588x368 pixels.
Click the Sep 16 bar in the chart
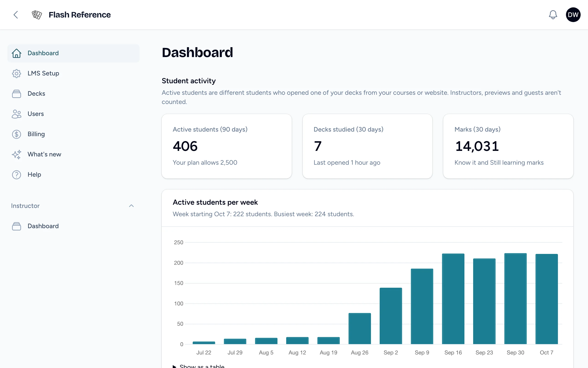(x=453, y=299)
